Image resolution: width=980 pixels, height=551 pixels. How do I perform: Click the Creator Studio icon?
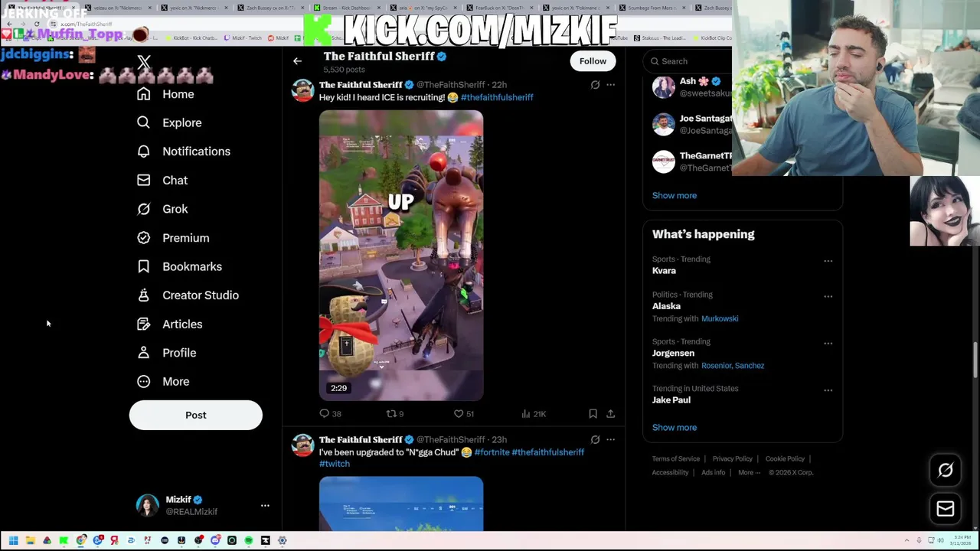pos(143,295)
